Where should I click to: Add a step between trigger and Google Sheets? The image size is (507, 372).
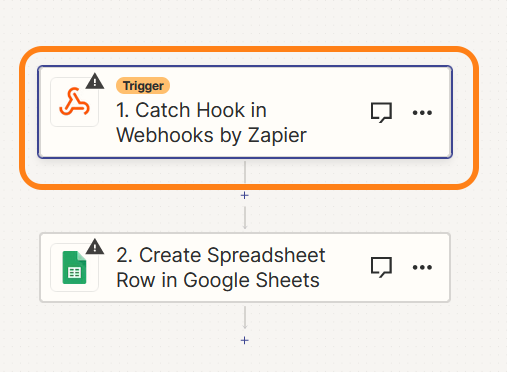click(x=245, y=195)
